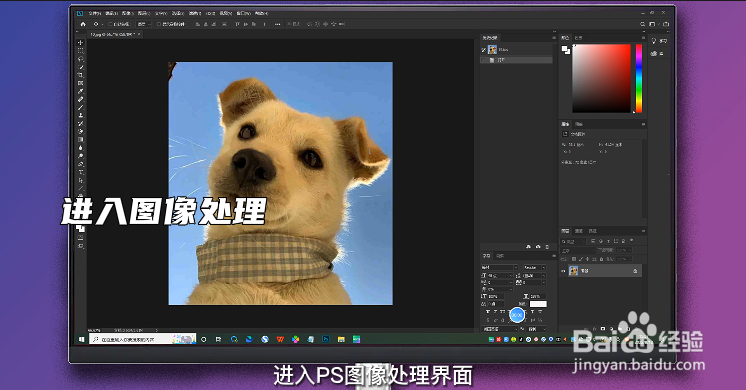Open the more align options ellipsis
746x390 pixels.
click(x=277, y=24)
